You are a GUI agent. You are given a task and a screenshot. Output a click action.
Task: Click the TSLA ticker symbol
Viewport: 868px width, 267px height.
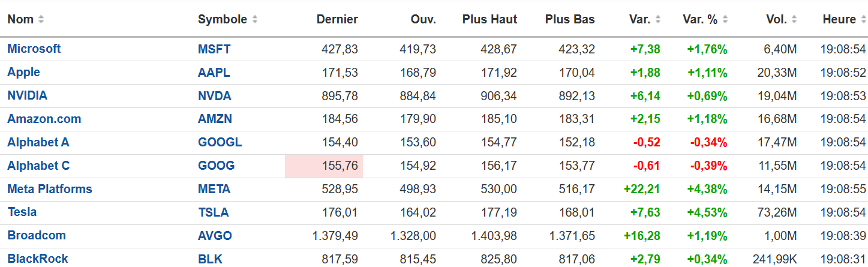point(214,212)
